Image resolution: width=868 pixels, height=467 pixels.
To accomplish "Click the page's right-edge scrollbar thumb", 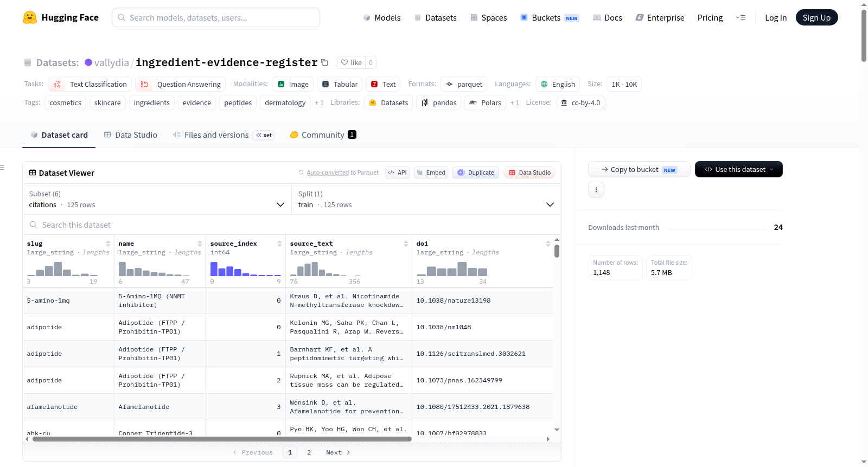I will point(864,36).
